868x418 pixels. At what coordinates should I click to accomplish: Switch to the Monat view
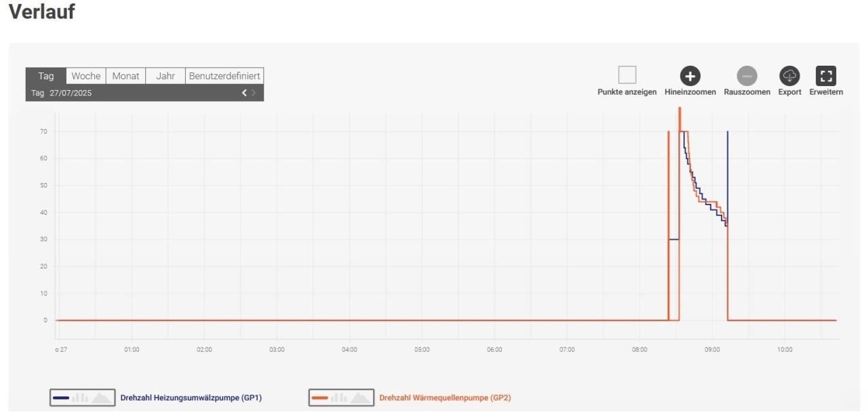point(125,76)
